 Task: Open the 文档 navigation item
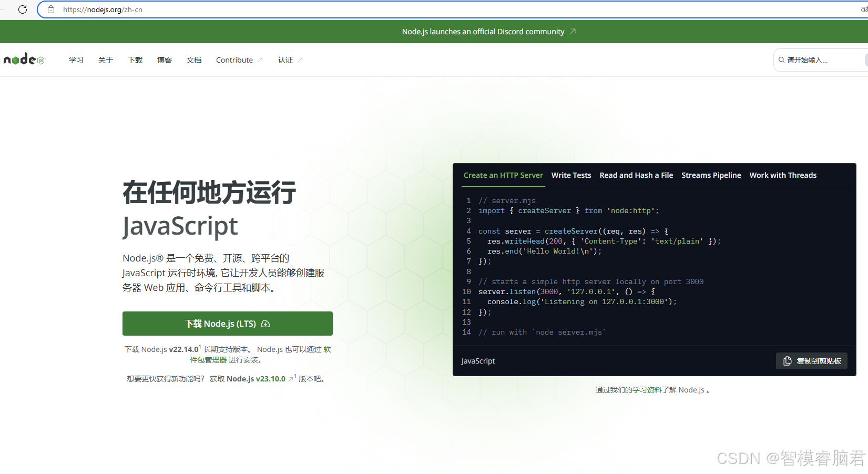point(194,60)
